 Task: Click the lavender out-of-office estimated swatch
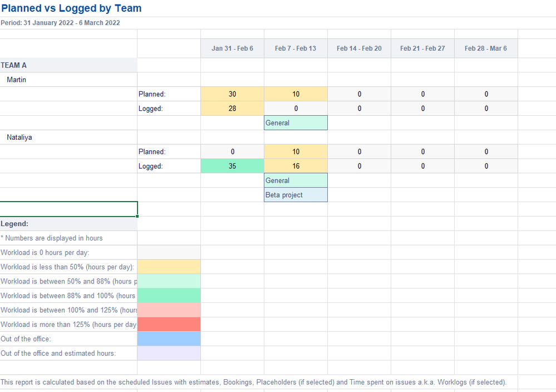tap(169, 354)
